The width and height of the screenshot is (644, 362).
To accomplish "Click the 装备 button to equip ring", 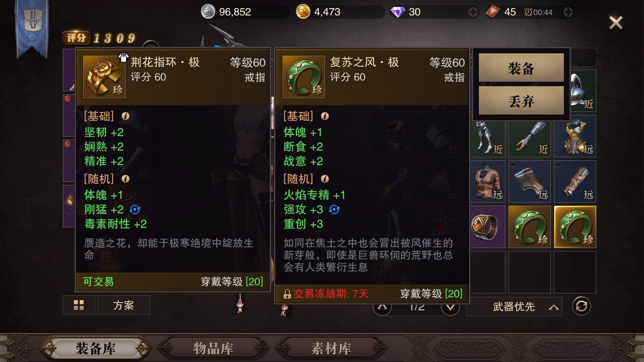I will [x=521, y=68].
